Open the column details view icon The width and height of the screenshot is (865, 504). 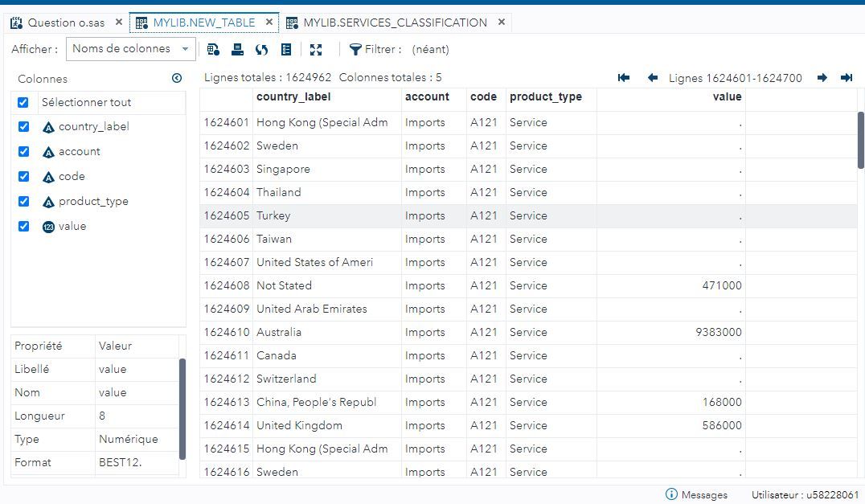pos(286,49)
